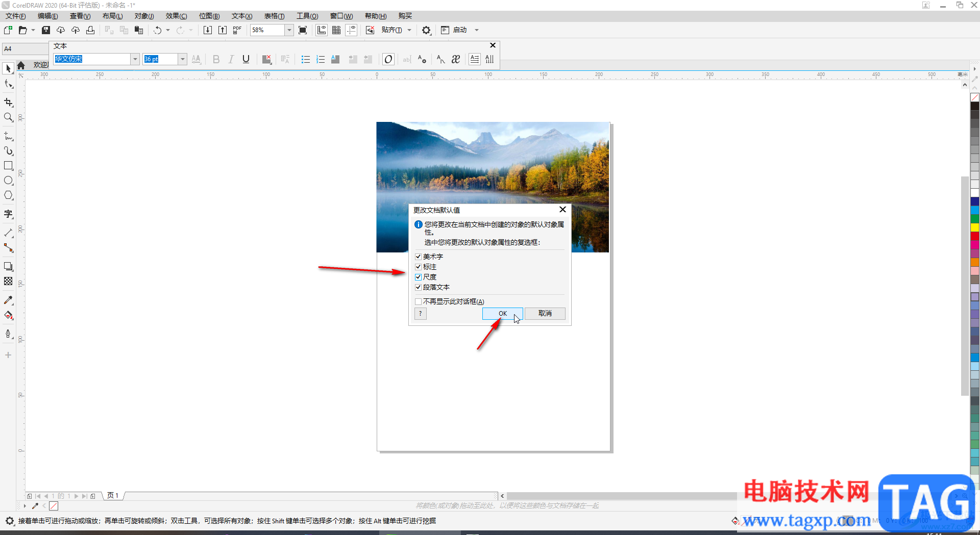The height and width of the screenshot is (535, 980).
Task: Select the Parallel Dimension tool
Action: click(x=8, y=233)
